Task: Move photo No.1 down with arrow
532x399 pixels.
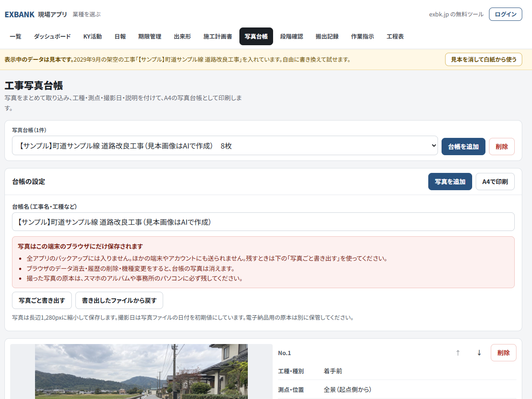Action: click(x=479, y=353)
